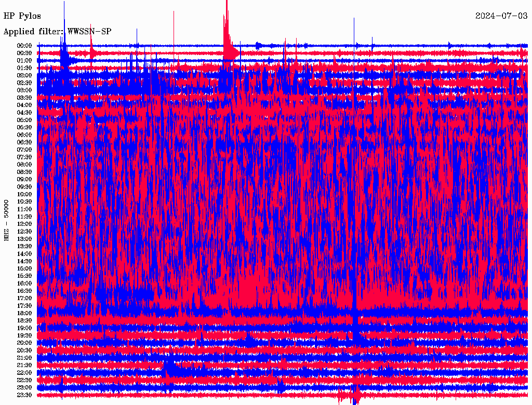
Task: Click the 12:30 time label
Action: pyautogui.click(x=24, y=232)
